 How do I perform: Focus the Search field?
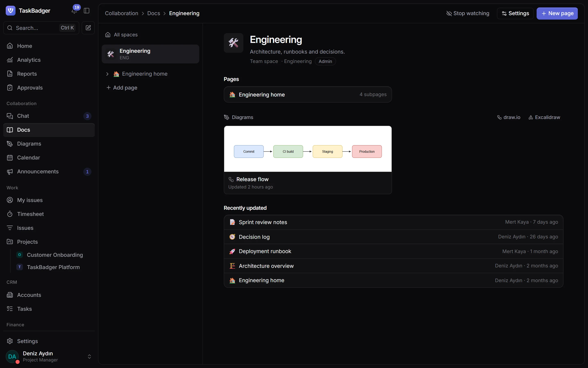[41, 28]
